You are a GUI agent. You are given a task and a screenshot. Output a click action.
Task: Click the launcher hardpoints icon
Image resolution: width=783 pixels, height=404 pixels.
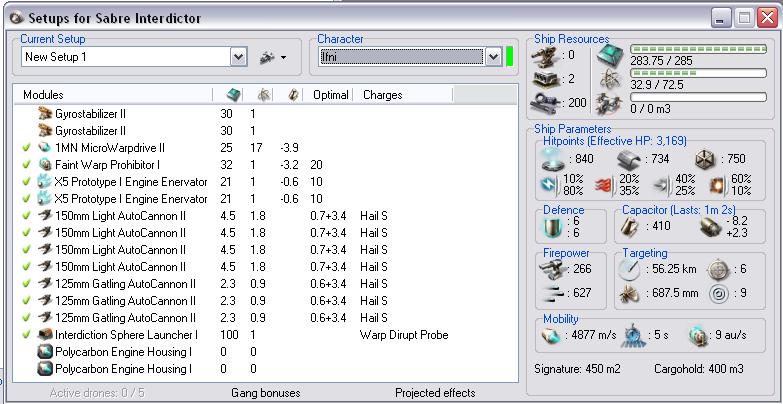pos(545,79)
